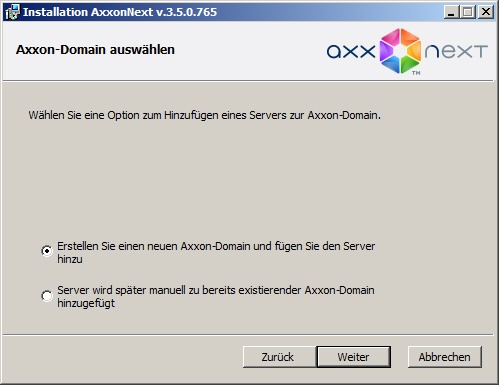Viewport: 499px width, 385px height.
Task: Click the colorful hexagon AxxonNext logo
Action: coord(400,51)
